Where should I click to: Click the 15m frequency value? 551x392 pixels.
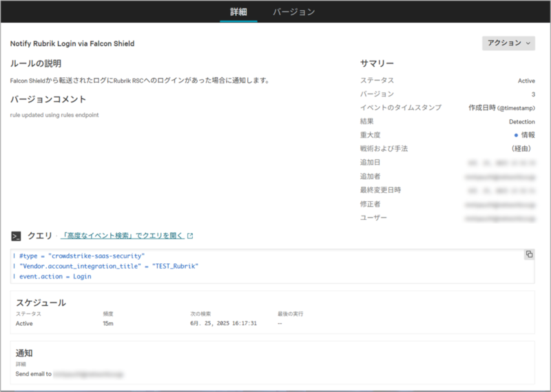tap(108, 323)
